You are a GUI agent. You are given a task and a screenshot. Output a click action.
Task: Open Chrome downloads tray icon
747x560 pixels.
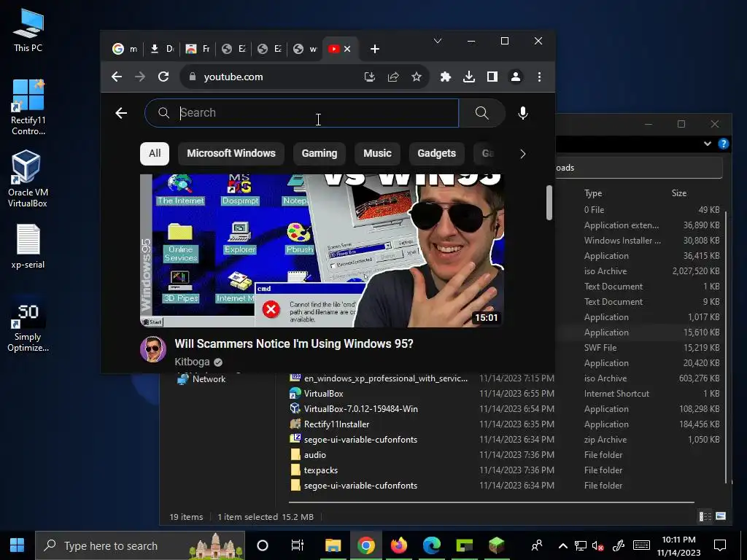(x=469, y=77)
